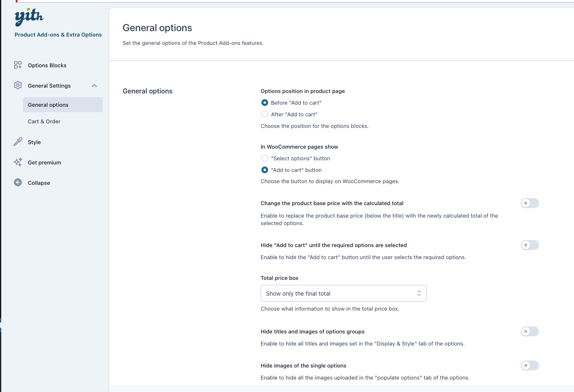Go to General options submenu item
Image resolution: width=574 pixels, height=392 pixels.
click(48, 105)
